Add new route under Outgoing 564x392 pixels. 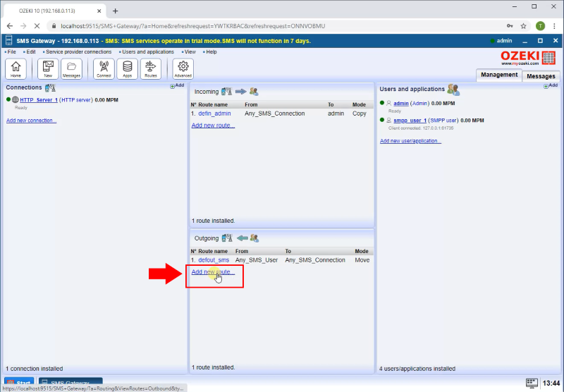pyautogui.click(x=213, y=272)
